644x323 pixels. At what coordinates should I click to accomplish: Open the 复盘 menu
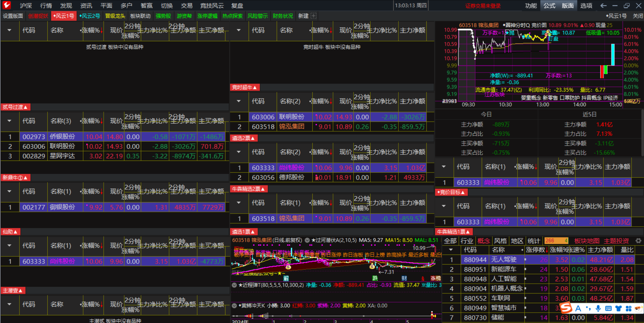(237, 6)
